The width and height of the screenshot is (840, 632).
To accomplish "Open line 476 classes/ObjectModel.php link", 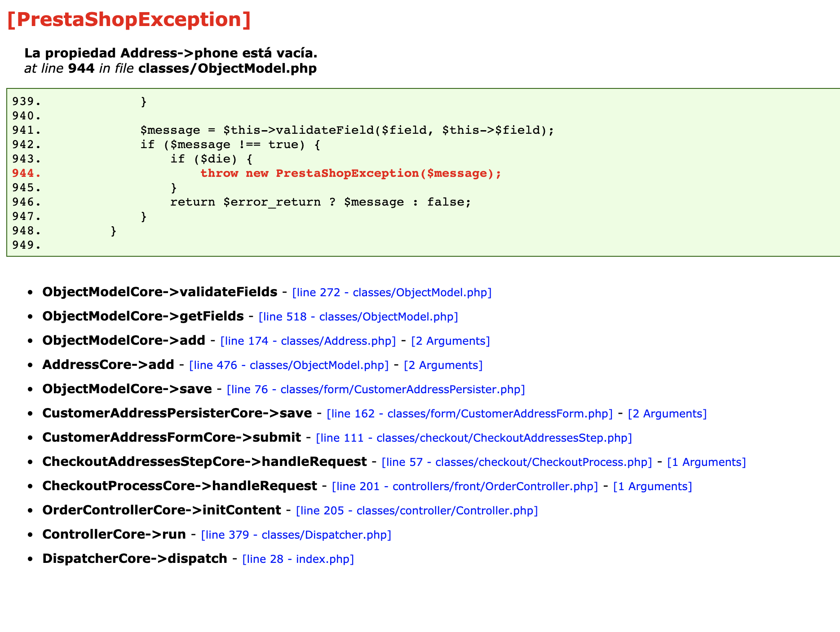I will pos(289,365).
